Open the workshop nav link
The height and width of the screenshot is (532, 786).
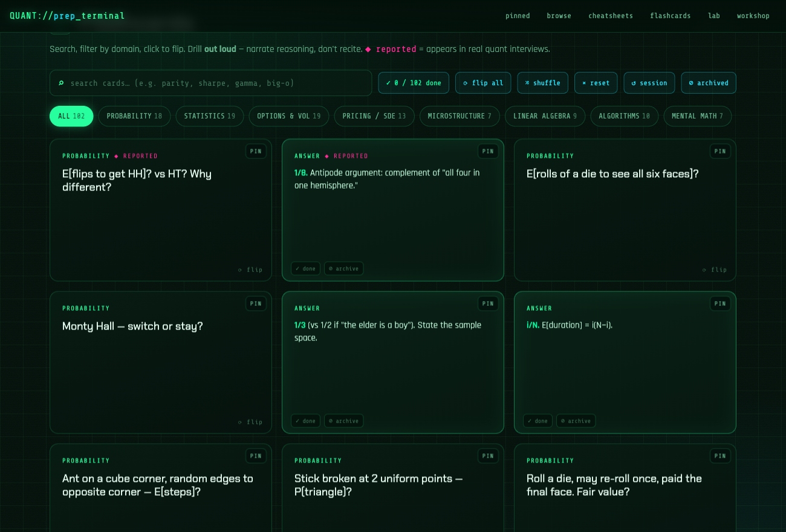pos(753,16)
